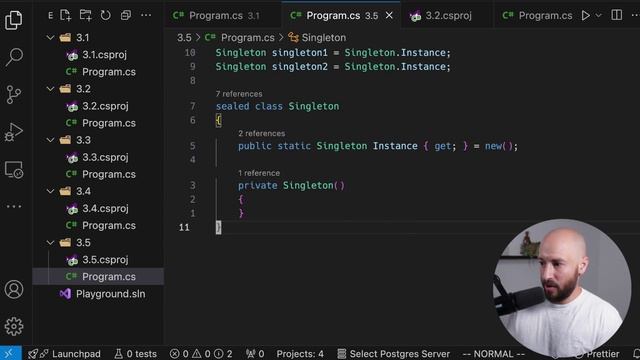Place cursor on the Instance property name
This screenshot has width=640, height=360.
click(x=395, y=146)
